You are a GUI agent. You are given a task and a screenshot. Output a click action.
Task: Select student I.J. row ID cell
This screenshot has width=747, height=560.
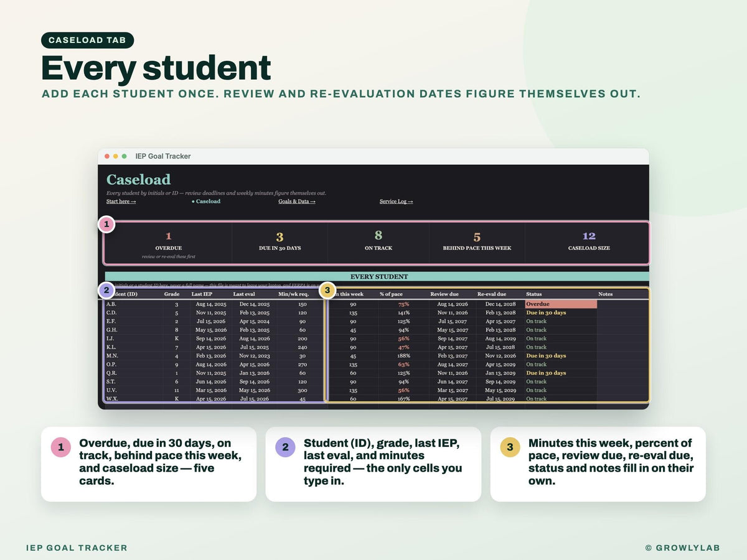pyautogui.click(x=111, y=338)
